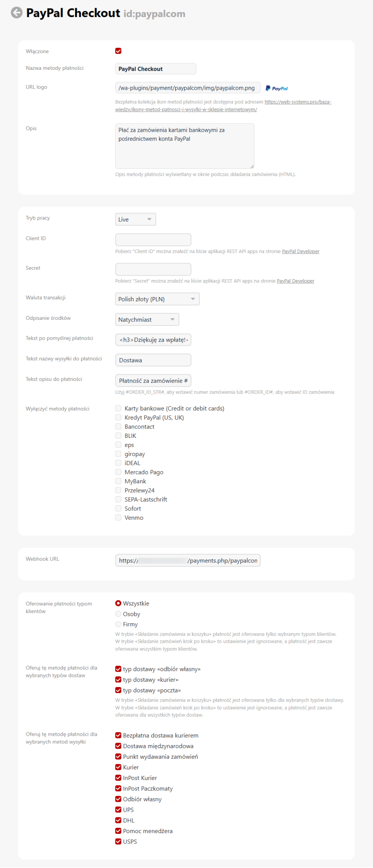
Task: Select the Webhook URL field
Action: (188, 560)
